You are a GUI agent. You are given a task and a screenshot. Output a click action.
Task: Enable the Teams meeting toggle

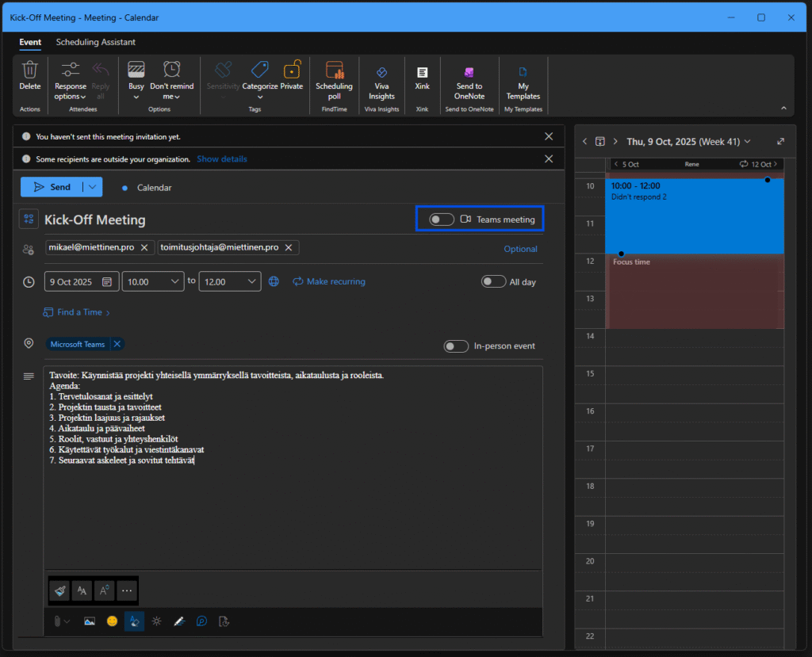[x=442, y=220]
